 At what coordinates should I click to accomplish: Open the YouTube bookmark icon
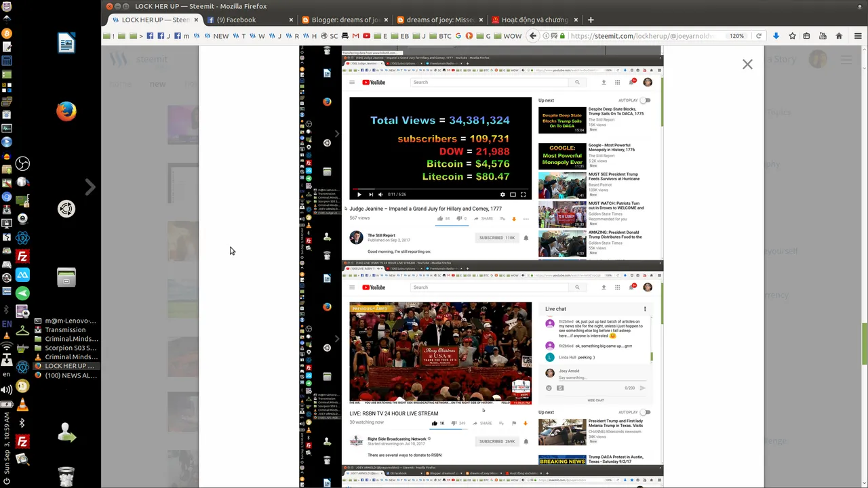[367, 36]
